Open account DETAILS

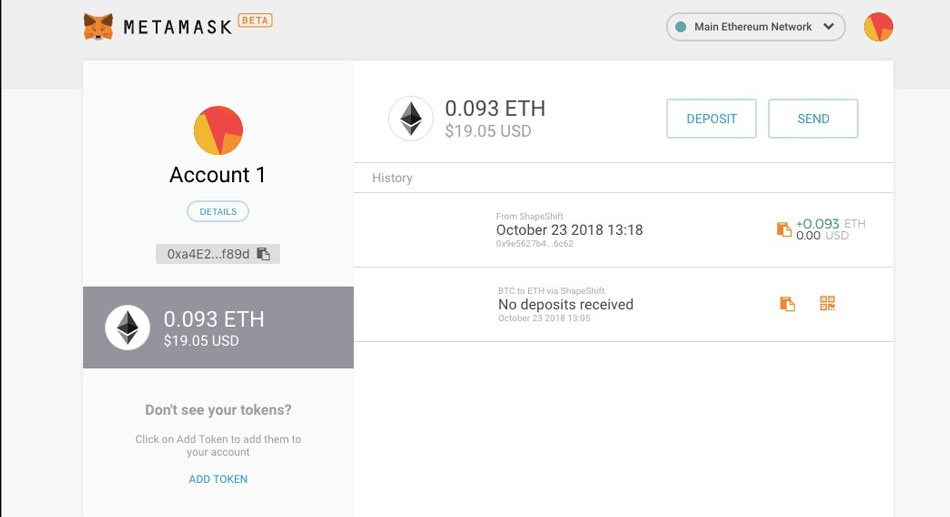pyautogui.click(x=218, y=212)
